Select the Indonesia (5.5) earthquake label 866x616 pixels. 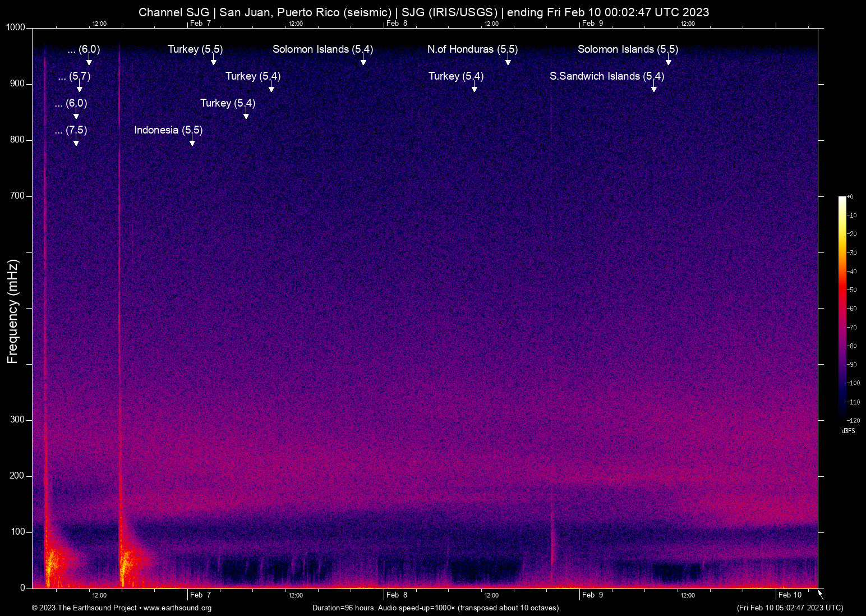point(168,130)
